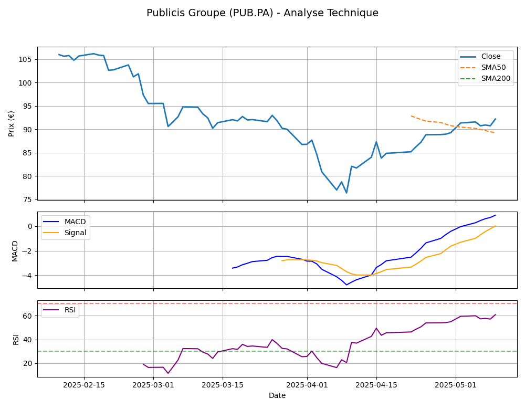
Task: Click the blue line sample beside 'MACD' legend
Action: point(51,222)
